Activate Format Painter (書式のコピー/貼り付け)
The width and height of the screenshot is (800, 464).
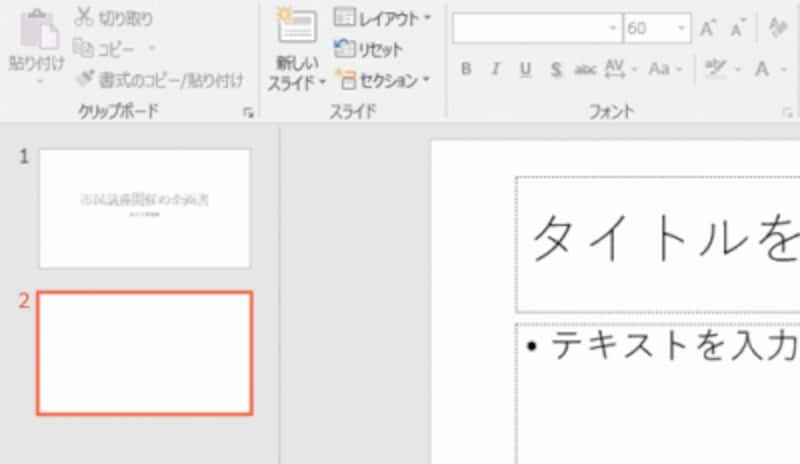pyautogui.click(x=160, y=80)
